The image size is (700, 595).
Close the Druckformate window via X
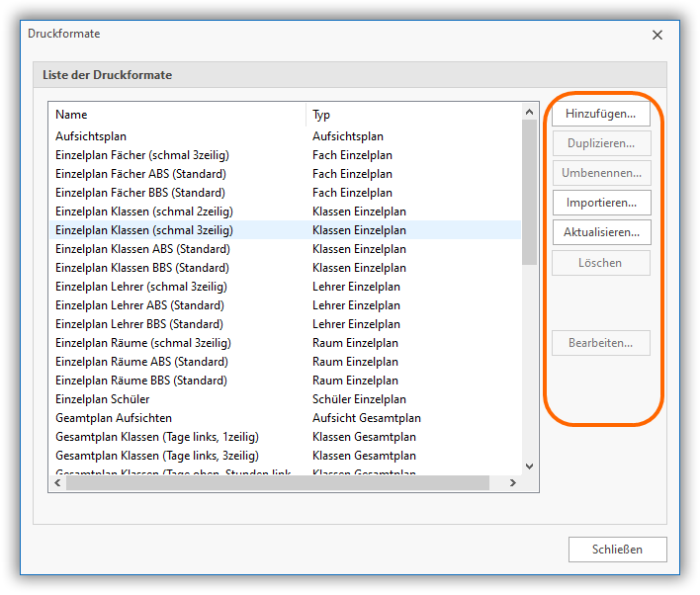(x=657, y=35)
